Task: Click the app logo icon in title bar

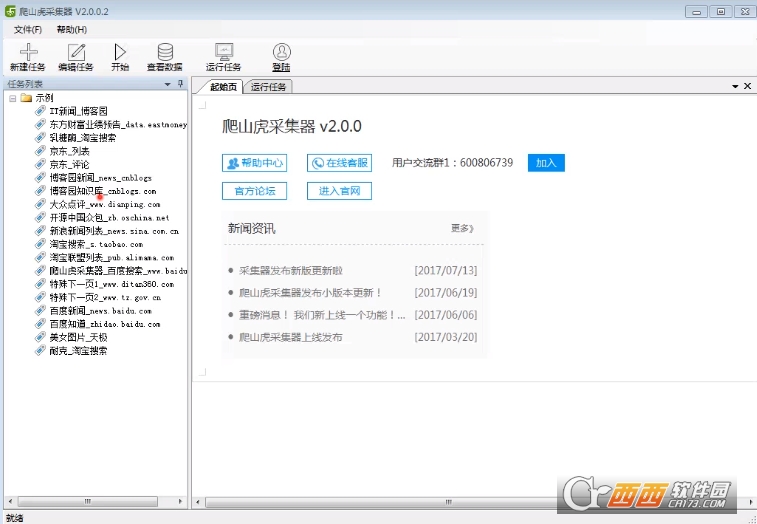Action: 10,11
